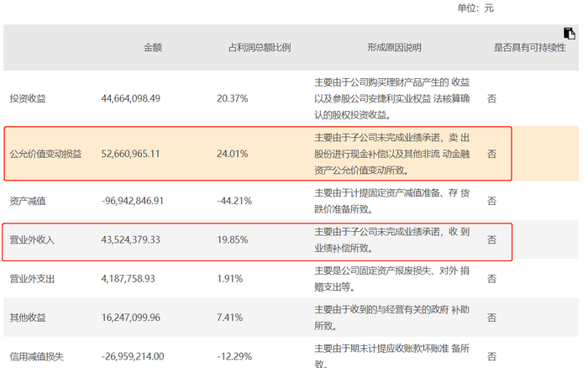Select the 资产减值 row label
This screenshot has width=588, height=368.
point(28,201)
